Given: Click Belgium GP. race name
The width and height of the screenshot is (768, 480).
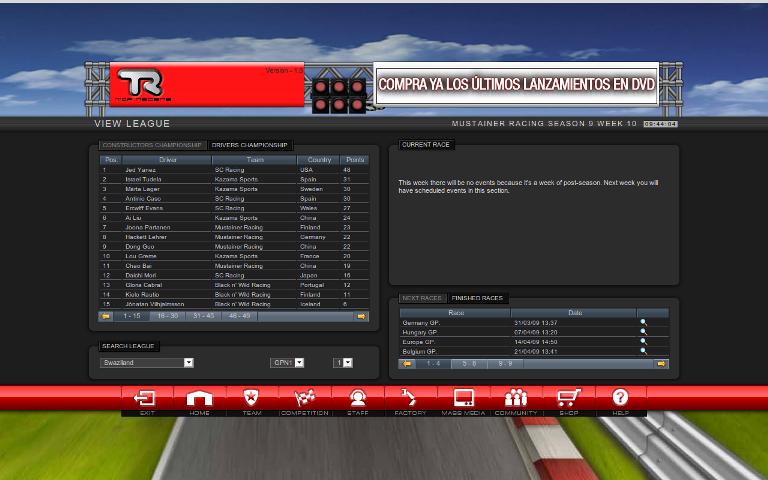Looking at the screenshot, I should (420, 352).
